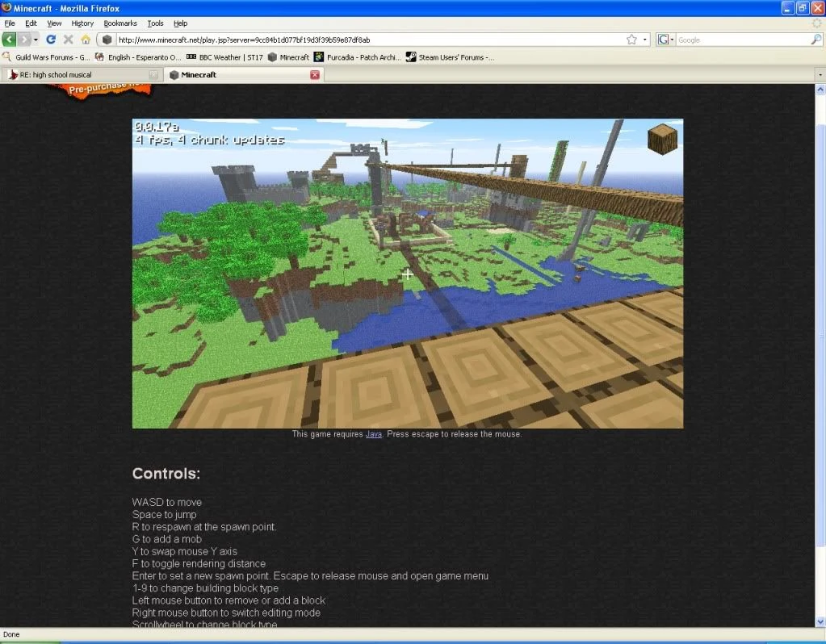The height and width of the screenshot is (644, 826).
Task: Open the Edit menu
Action: 31,23
